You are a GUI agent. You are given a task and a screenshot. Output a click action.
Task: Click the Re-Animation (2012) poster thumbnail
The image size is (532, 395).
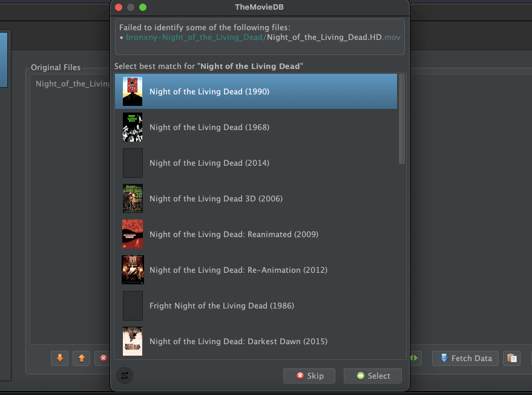[x=133, y=270]
